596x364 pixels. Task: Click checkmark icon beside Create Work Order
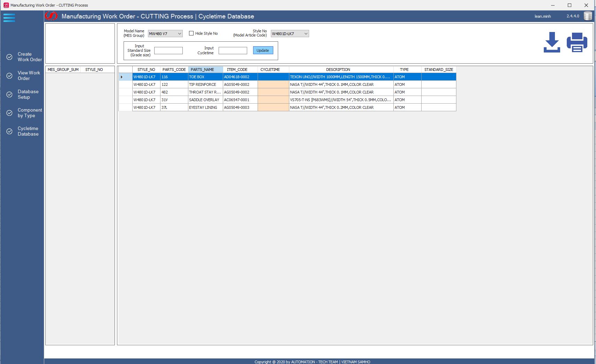pyautogui.click(x=9, y=57)
